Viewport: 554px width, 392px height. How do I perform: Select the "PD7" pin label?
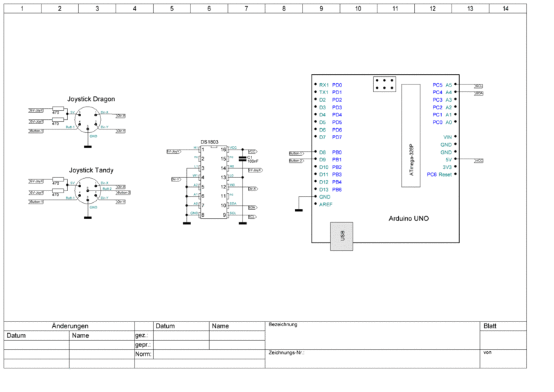pos(337,137)
